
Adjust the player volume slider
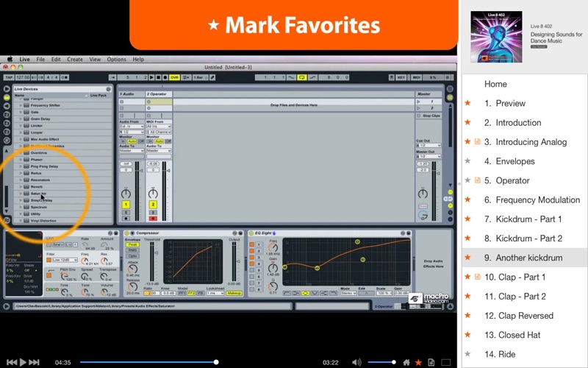(381, 362)
